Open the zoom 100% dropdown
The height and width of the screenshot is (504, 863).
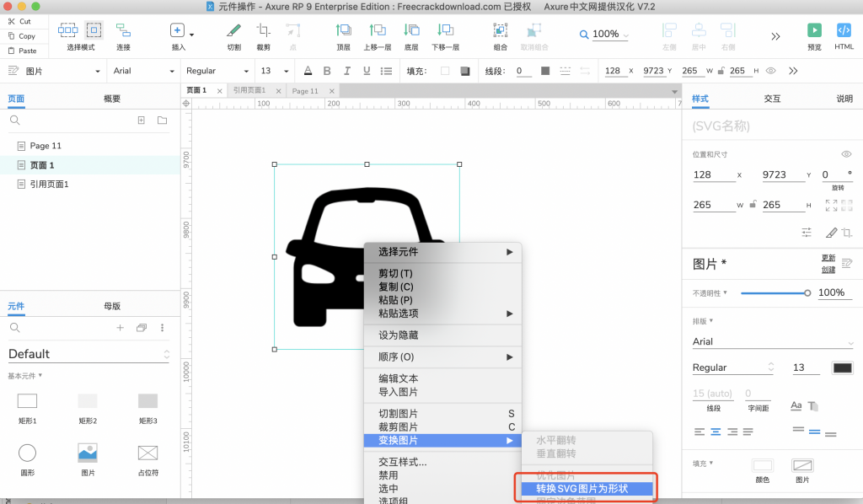[605, 35]
